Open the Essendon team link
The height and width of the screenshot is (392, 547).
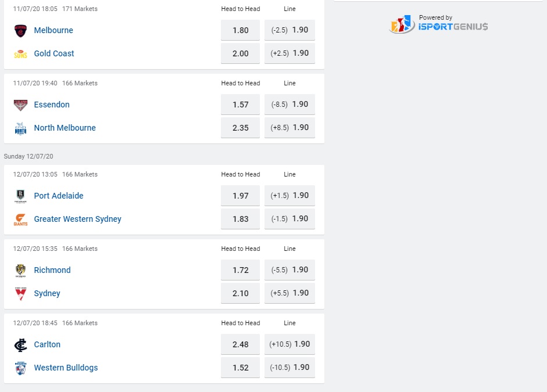coord(52,105)
